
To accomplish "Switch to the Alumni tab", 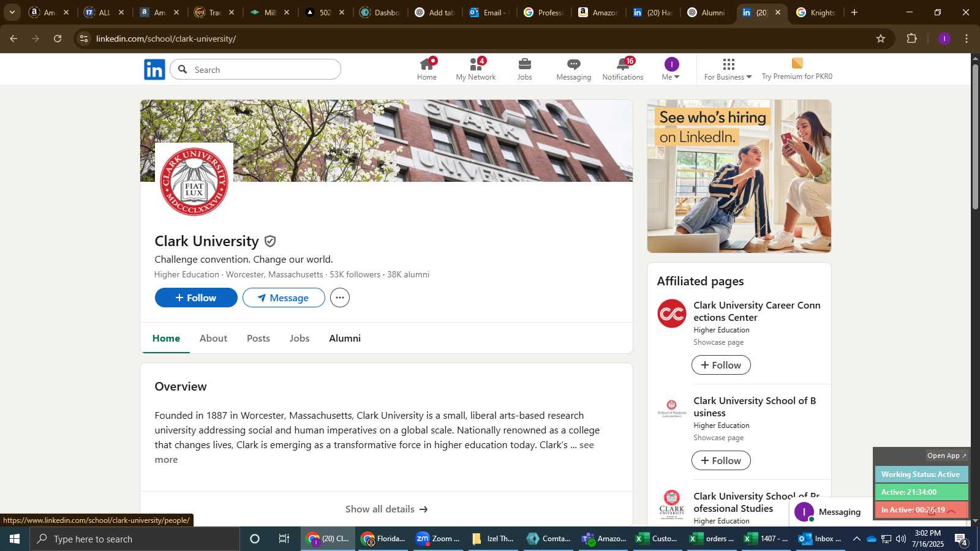I will pyautogui.click(x=345, y=338).
